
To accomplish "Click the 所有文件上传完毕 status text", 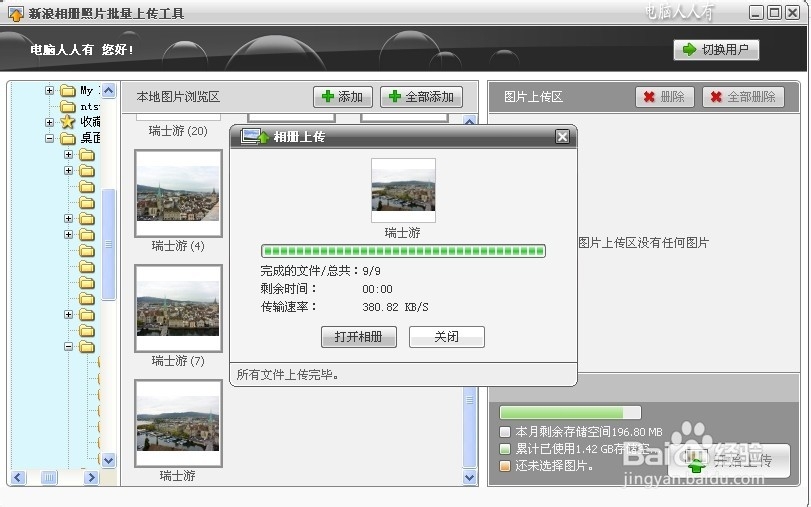I will [288, 375].
